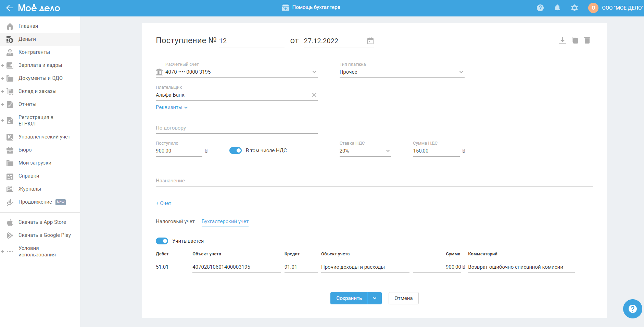Viewport: 644px width, 327px height.
Task: Click the copy document icon
Action: pos(575,40)
